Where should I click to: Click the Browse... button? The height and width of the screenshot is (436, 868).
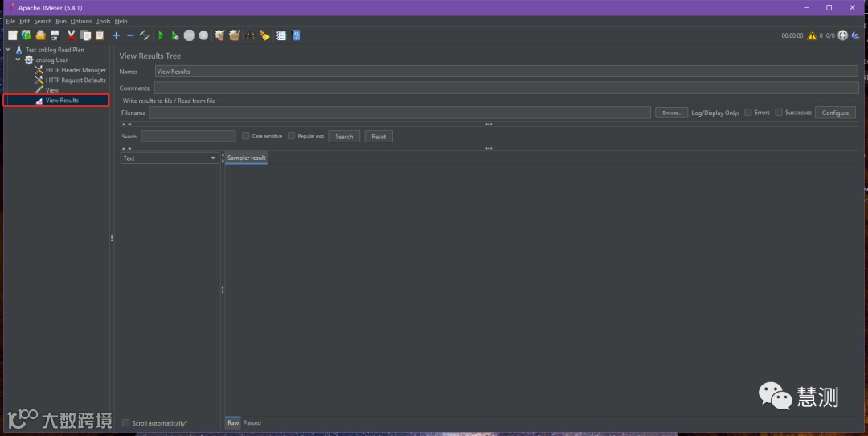[671, 113]
